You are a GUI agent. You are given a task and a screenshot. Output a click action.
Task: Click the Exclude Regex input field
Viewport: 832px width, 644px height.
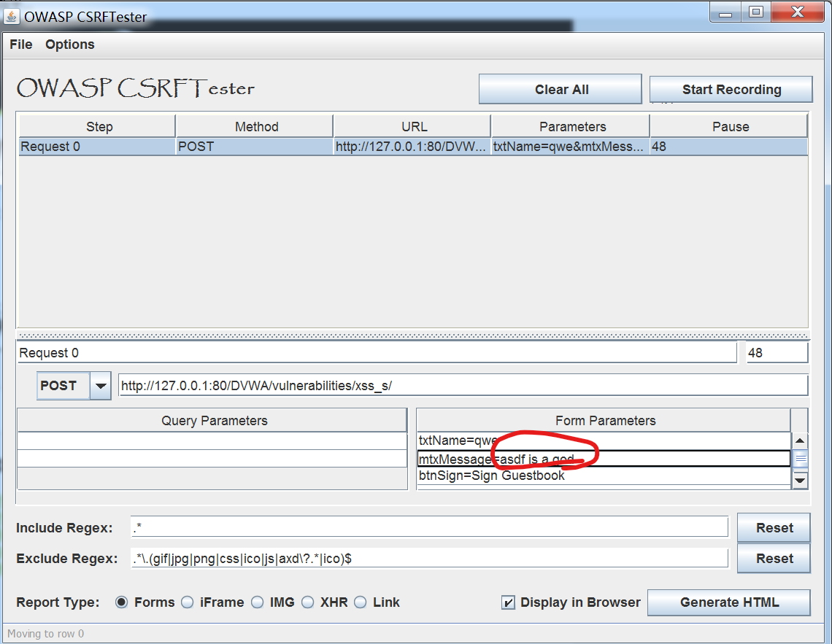(x=429, y=558)
